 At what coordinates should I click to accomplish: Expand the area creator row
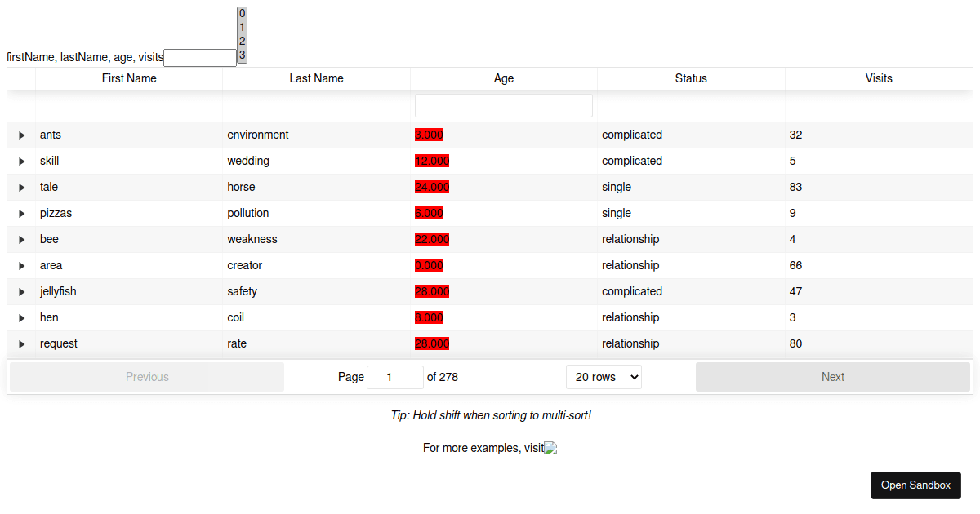pos(22,266)
